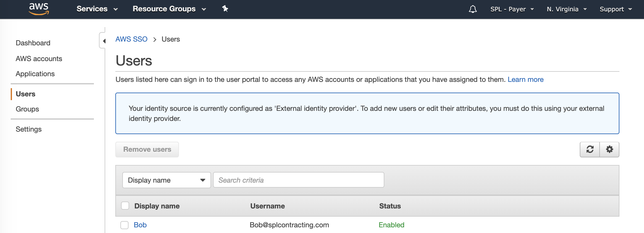Click the Users breadcrumb text
644x233 pixels.
[171, 39]
